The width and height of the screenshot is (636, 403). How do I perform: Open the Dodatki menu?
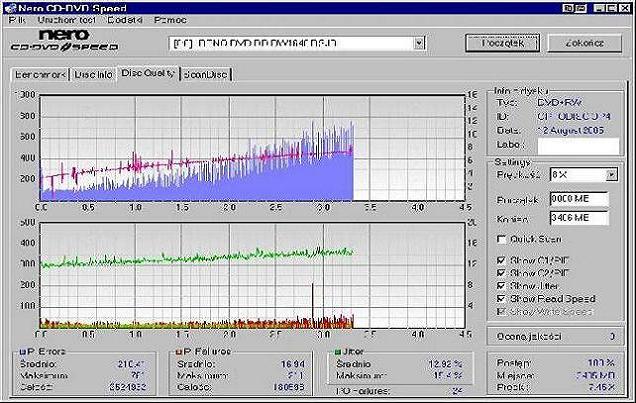[125, 20]
